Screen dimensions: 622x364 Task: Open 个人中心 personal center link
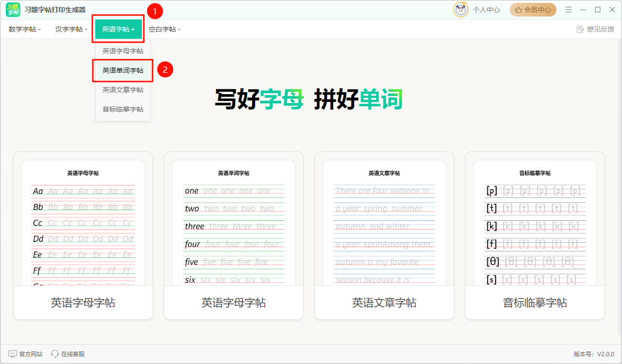[x=486, y=10]
